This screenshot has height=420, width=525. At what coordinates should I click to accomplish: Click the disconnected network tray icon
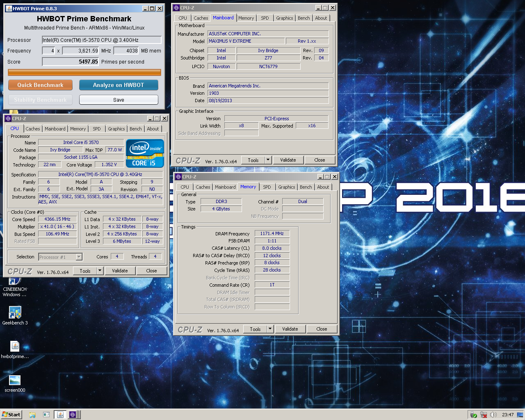click(x=484, y=415)
